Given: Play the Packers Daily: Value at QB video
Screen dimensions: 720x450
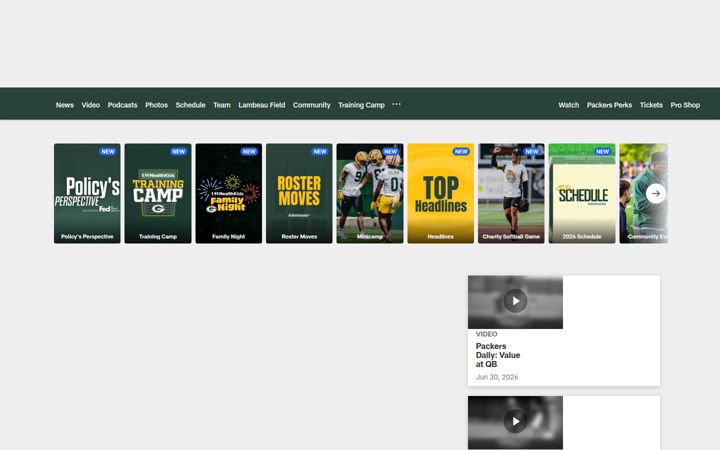Looking at the screenshot, I should 515,301.
